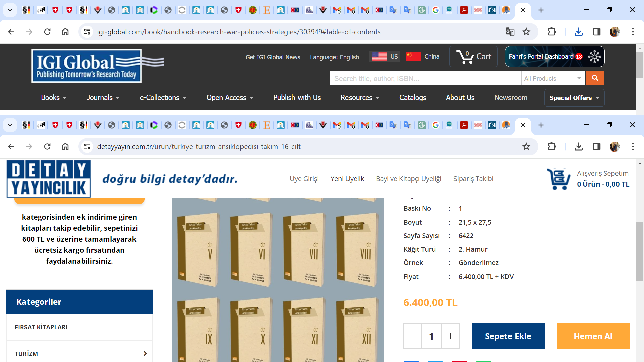Decrease quantity with the minus button

pos(413,336)
